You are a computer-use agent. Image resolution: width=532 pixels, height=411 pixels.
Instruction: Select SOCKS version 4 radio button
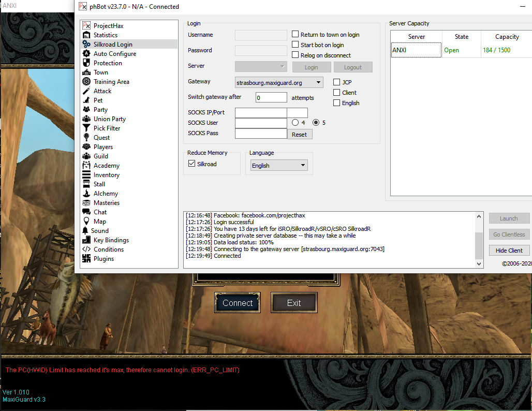pyautogui.click(x=295, y=123)
